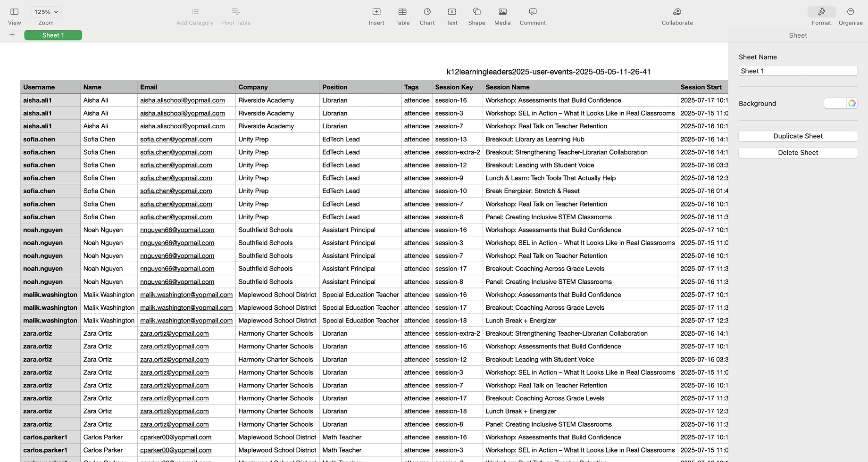Open malik.washington@yopmail.com link in session-18 row
The width and height of the screenshot is (868, 462).
[x=186, y=321]
